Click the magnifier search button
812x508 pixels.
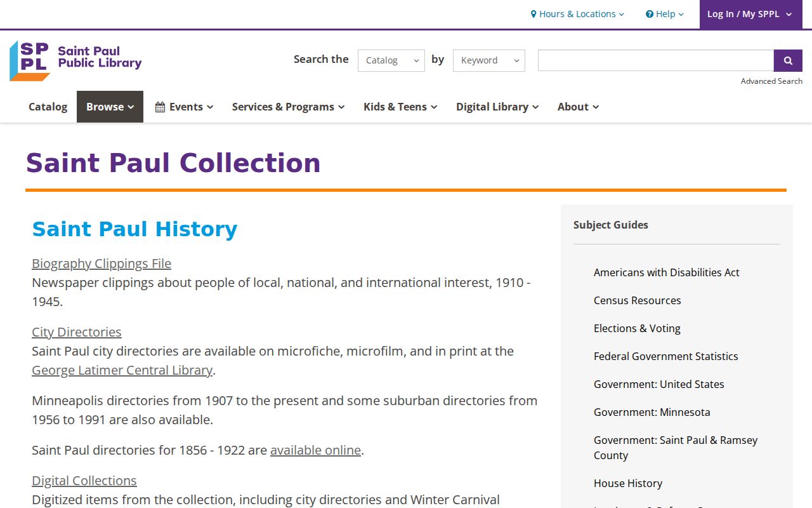pyautogui.click(x=788, y=60)
